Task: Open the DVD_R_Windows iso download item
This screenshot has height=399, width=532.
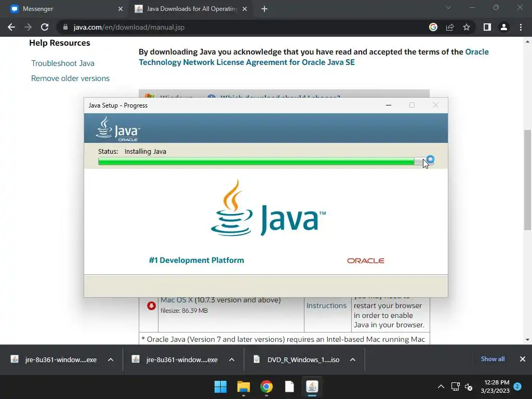Action: point(297,360)
